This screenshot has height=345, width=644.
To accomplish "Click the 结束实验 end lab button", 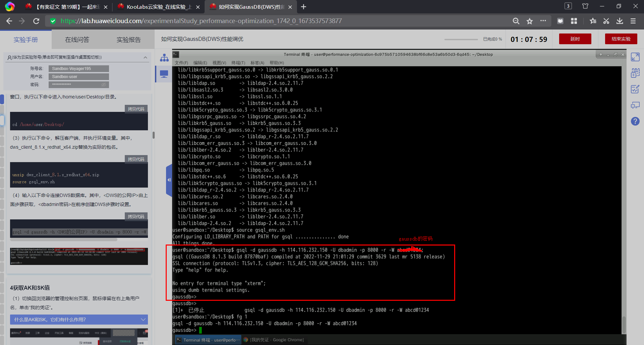I will tap(621, 39).
